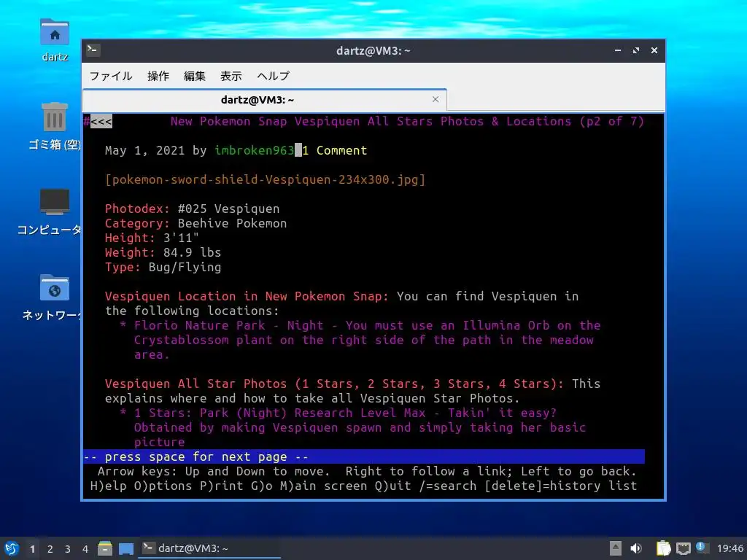
Task: Click the page title 'New Pokemon Snap Vespiquen'
Action: (x=265, y=122)
